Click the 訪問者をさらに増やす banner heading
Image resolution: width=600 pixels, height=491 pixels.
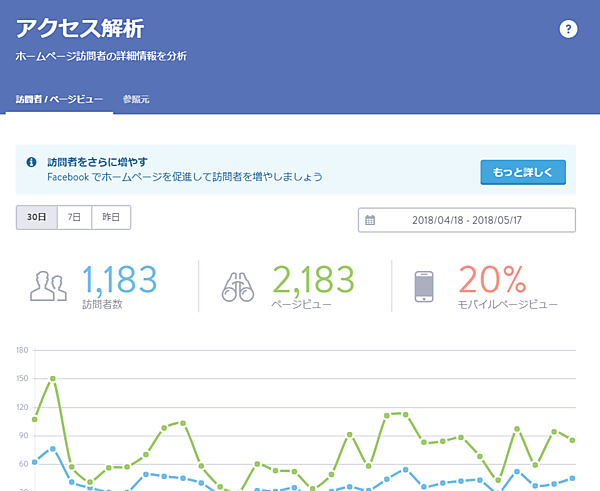(98, 160)
